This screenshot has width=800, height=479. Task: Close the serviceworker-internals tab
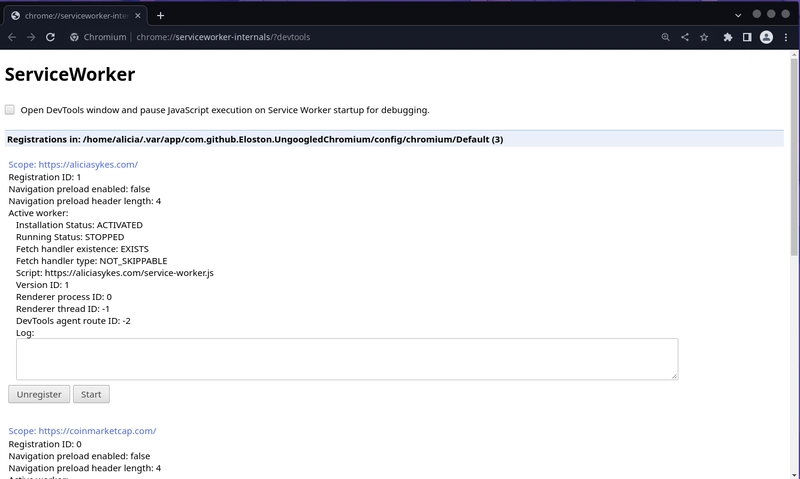(138, 16)
